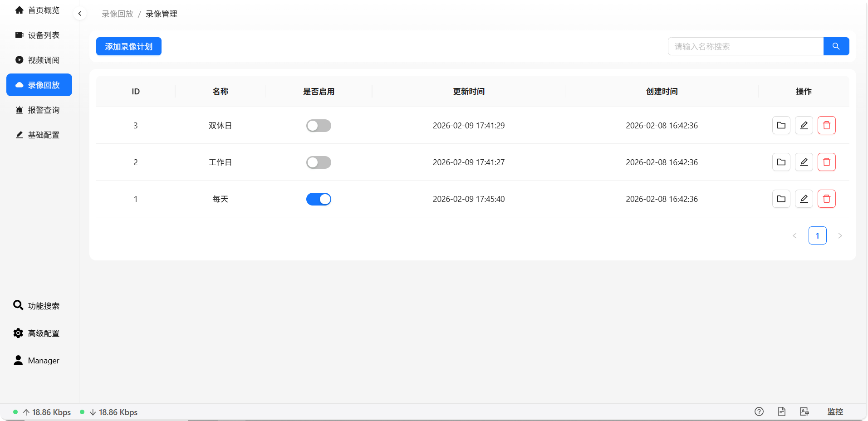Disable the 每天 recording plan toggle

(x=319, y=199)
